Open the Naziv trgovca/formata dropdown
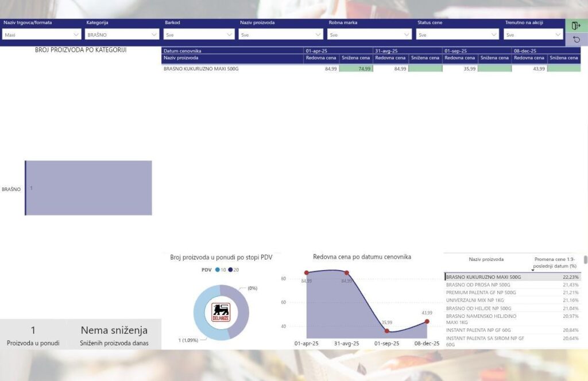Screen dimensions: 588x381 [x=41, y=34]
